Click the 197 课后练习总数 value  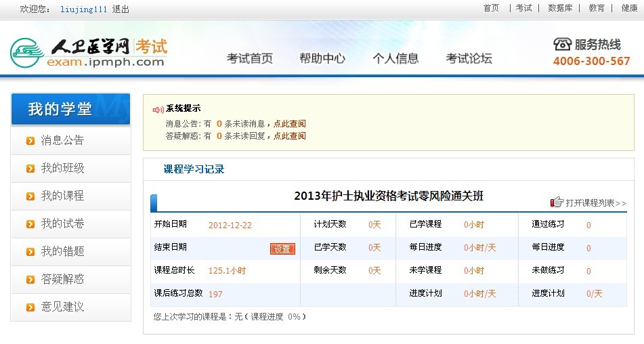pos(215,294)
